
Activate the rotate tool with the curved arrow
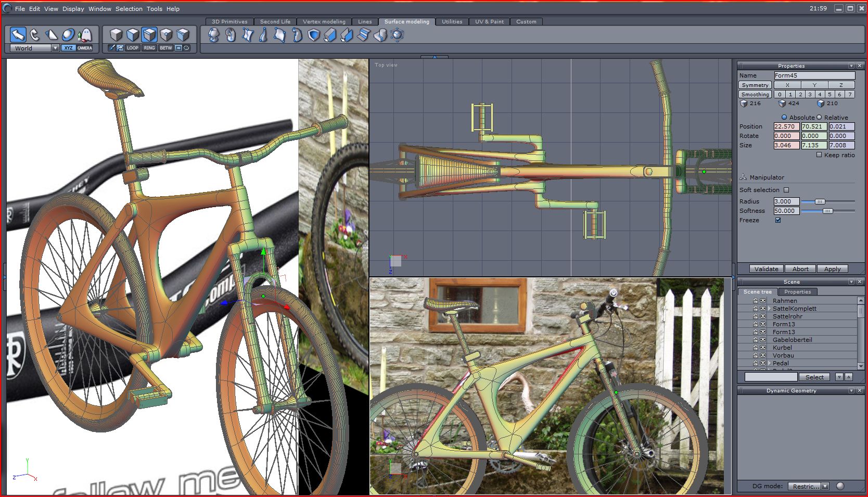pyautogui.click(x=35, y=35)
